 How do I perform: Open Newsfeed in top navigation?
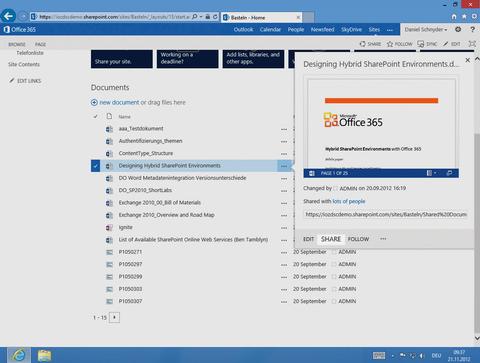click(x=322, y=29)
